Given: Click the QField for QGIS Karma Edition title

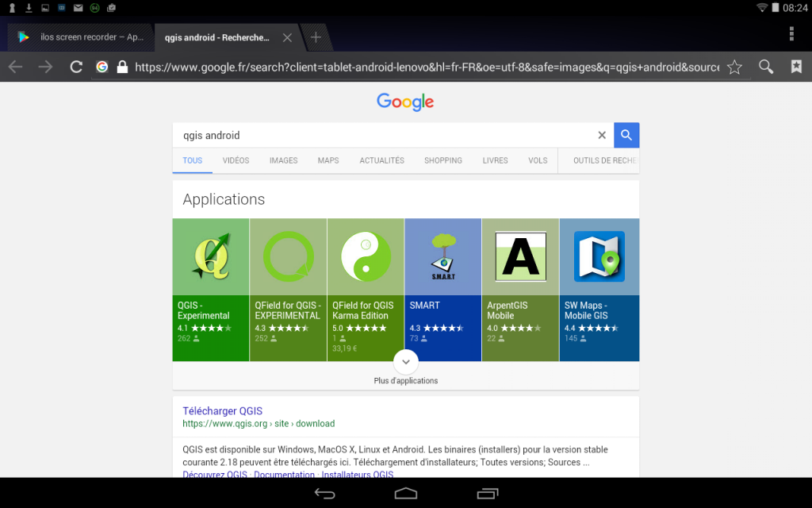Looking at the screenshot, I should [363, 310].
